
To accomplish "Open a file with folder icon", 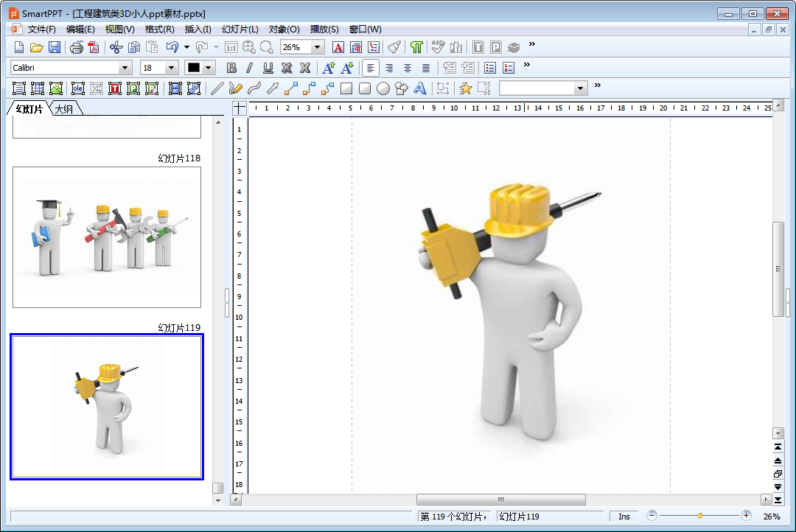I will pos(37,47).
